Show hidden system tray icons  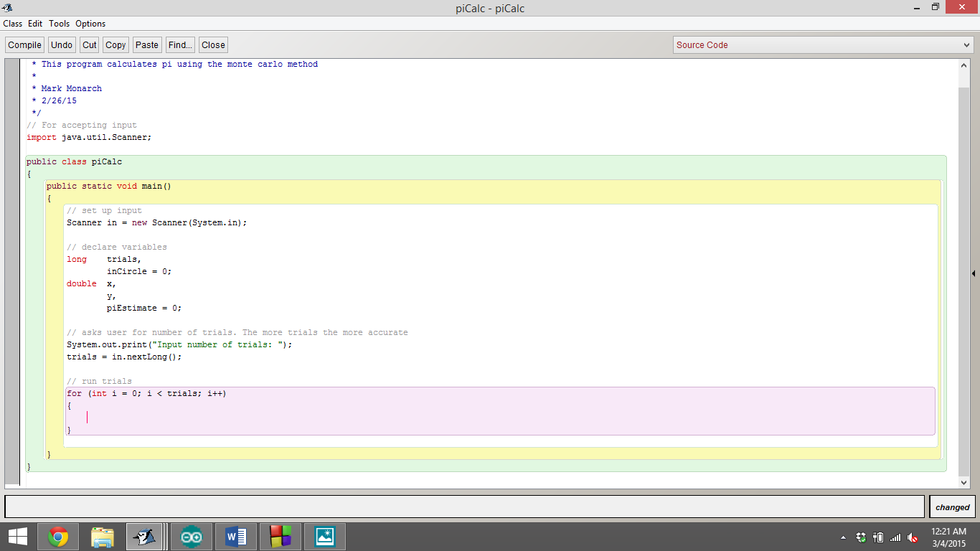(x=843, y=537)
